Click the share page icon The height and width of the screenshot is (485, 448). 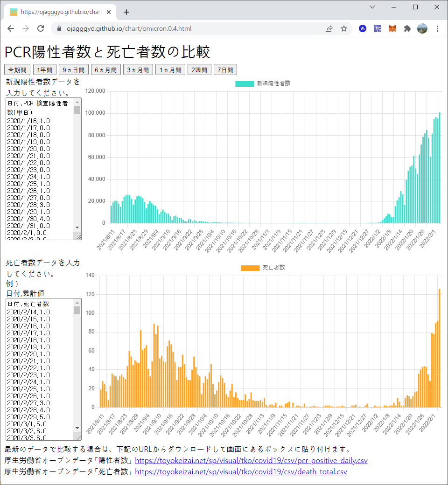[x=329, y=29]
